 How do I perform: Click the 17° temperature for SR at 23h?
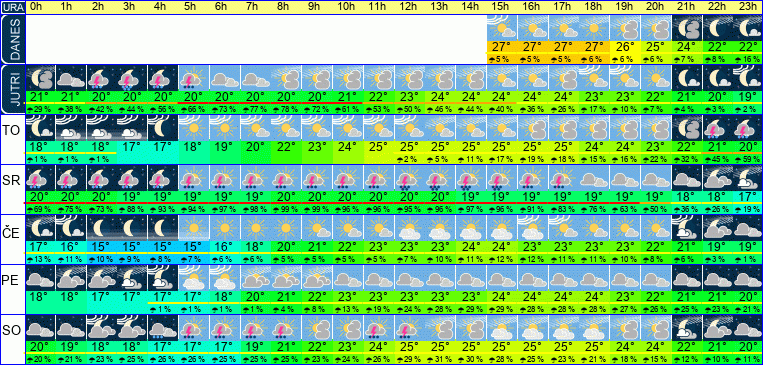(748, 198)
